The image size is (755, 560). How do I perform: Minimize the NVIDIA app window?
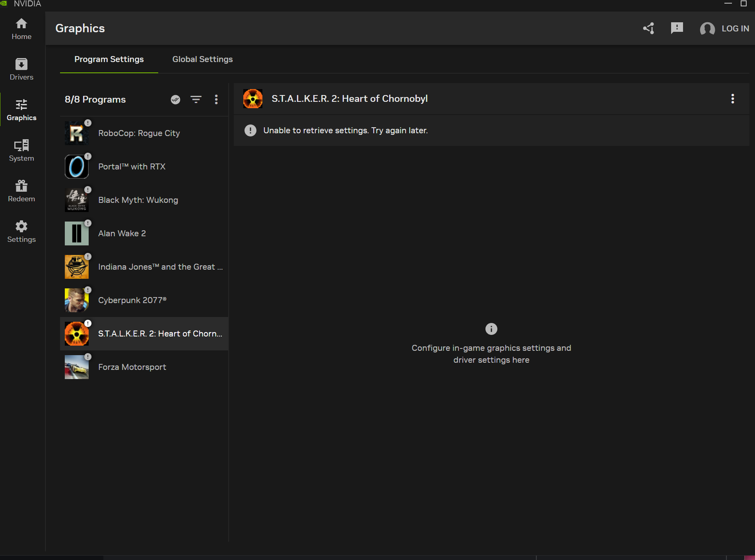tap(728, 3)
